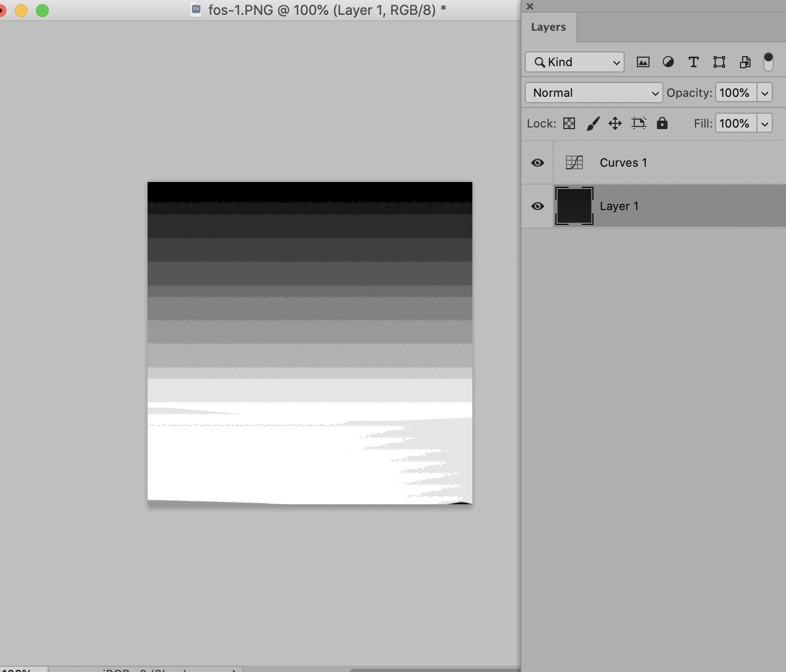The width and height of the screenshot is (786, 672).
Task: Select the filter for pixel layers icon
Action: 643,62
